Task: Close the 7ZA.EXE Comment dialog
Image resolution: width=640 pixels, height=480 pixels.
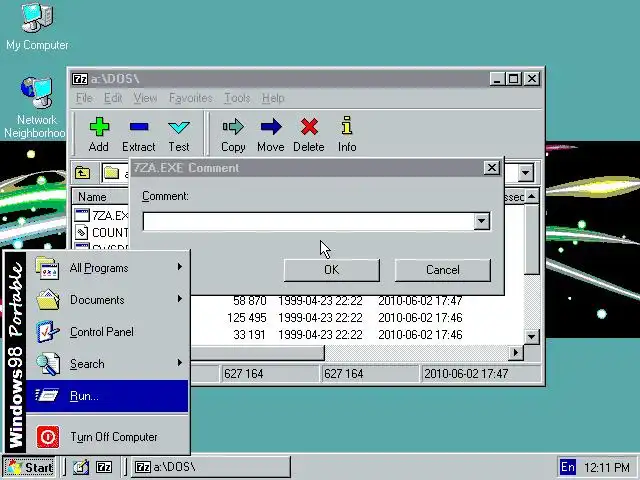Action: coord(492,168)
